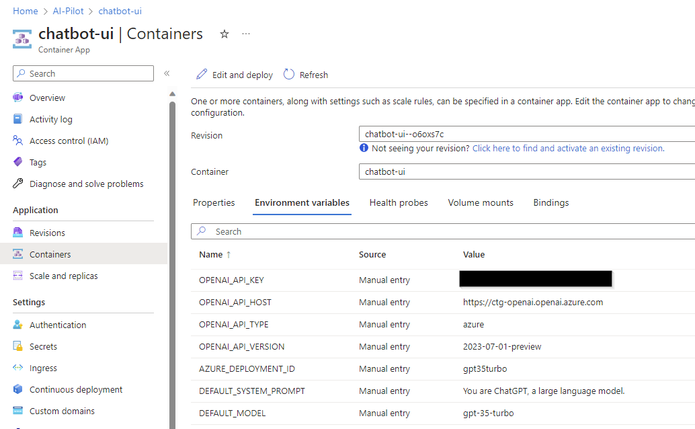Select the DEFAULT_SYSTEM_PROMPT variable name
This screenshot has width=695, height=429.
coord(252,391)
